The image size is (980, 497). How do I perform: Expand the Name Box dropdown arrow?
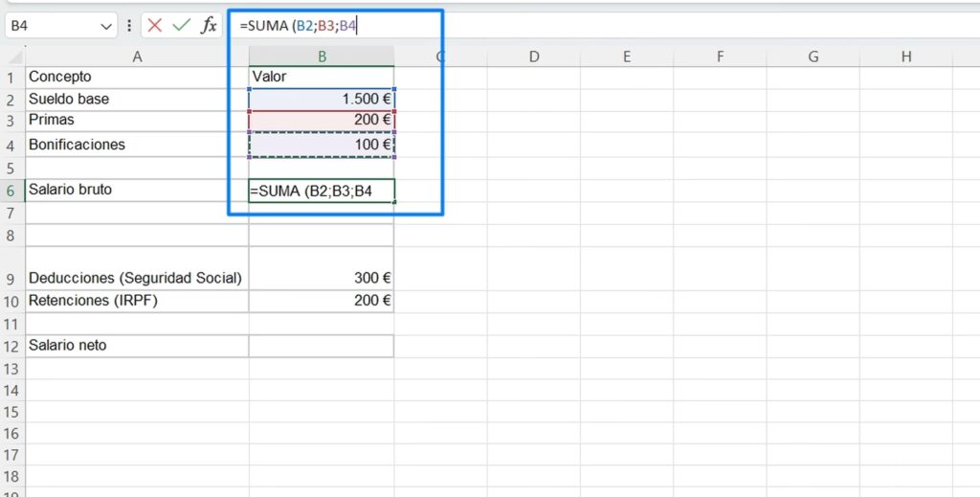click(x=106, y=27)
